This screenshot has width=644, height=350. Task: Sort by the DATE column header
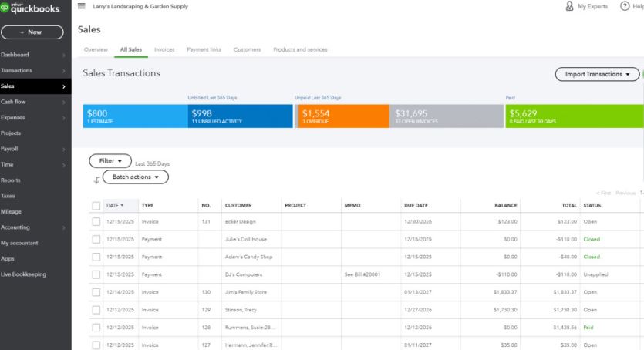pyautogui.click(x=115, y=205)
